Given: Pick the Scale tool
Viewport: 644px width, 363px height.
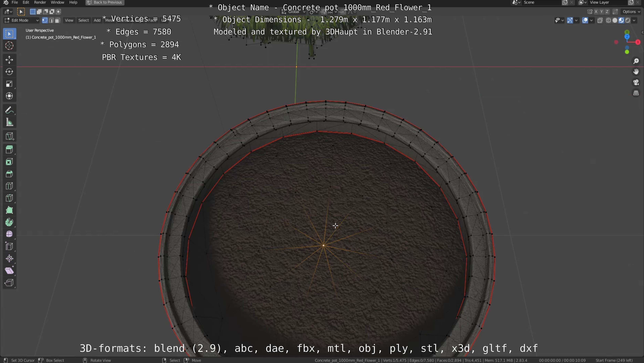Looking at the screenshot, I should tap(9, 84).
